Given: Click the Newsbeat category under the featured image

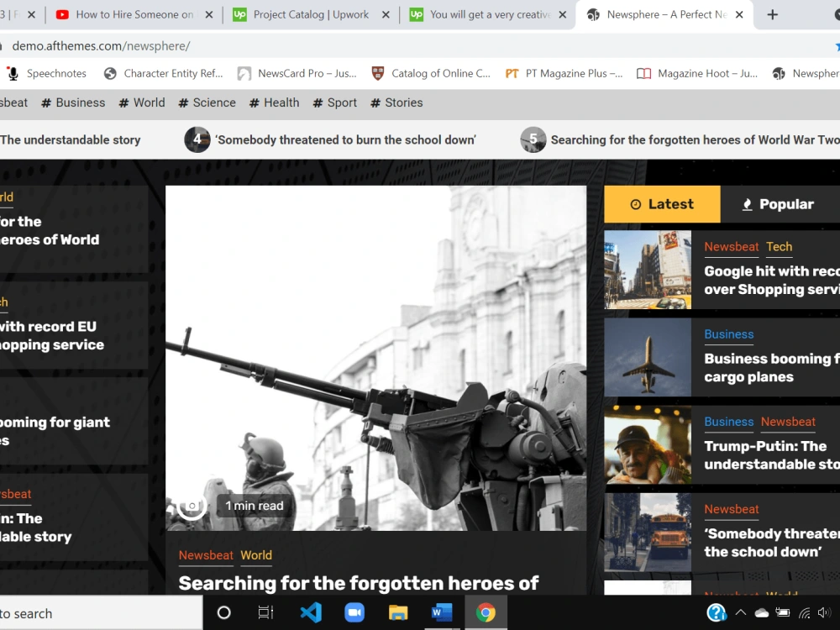Looking at the screenshot, I should click(x=207, y=555).
